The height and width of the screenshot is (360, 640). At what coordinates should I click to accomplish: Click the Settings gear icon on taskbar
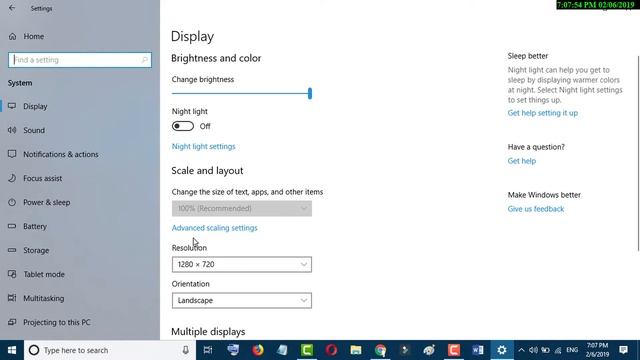(x=502, y=350)
